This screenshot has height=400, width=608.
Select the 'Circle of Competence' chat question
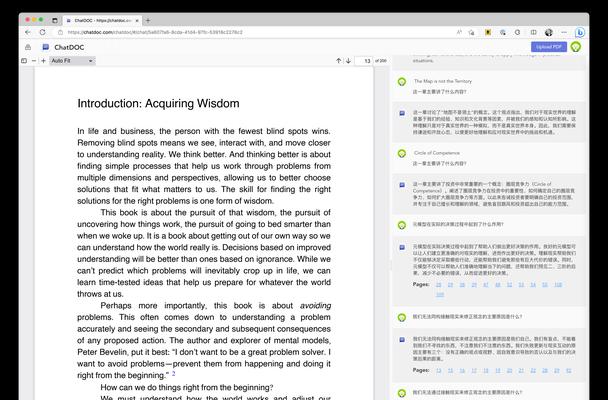click(x=437, y=153)
